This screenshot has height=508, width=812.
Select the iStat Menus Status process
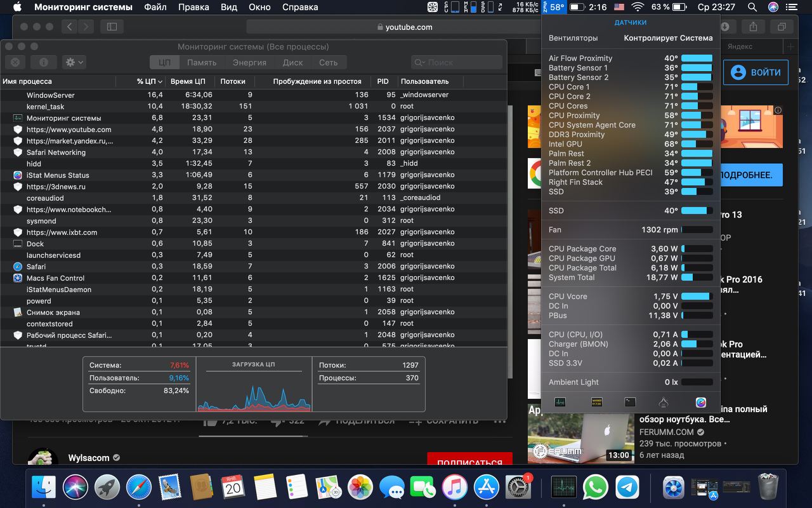pos(254,175)
